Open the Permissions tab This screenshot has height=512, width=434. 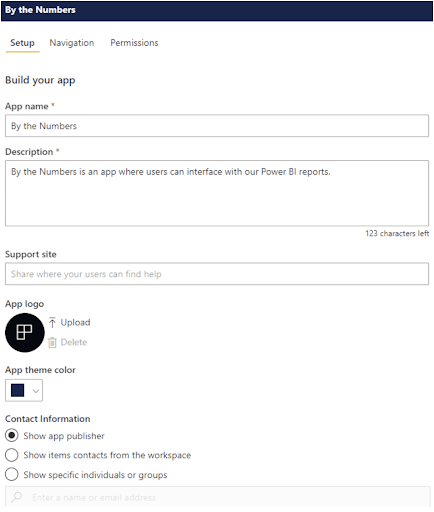134,43
